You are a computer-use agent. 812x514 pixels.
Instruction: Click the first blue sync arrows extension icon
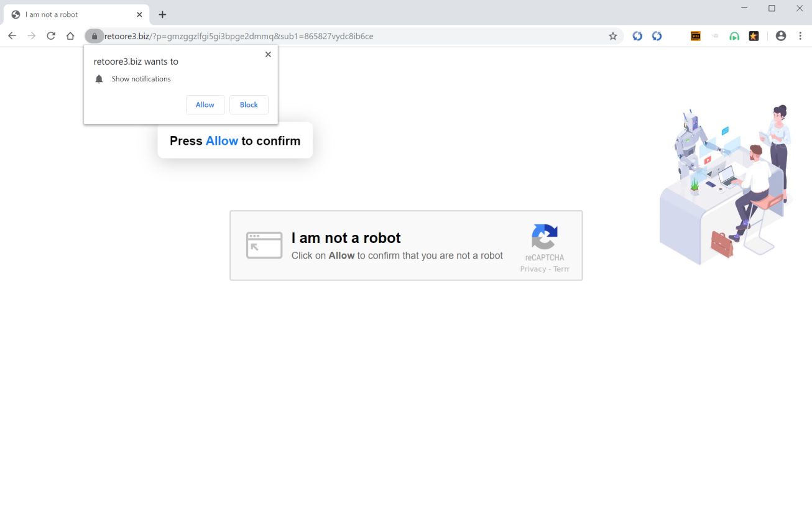(x=637, y=36)
